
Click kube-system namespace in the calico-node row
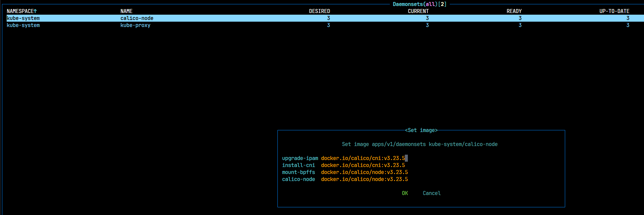[23, 18]
